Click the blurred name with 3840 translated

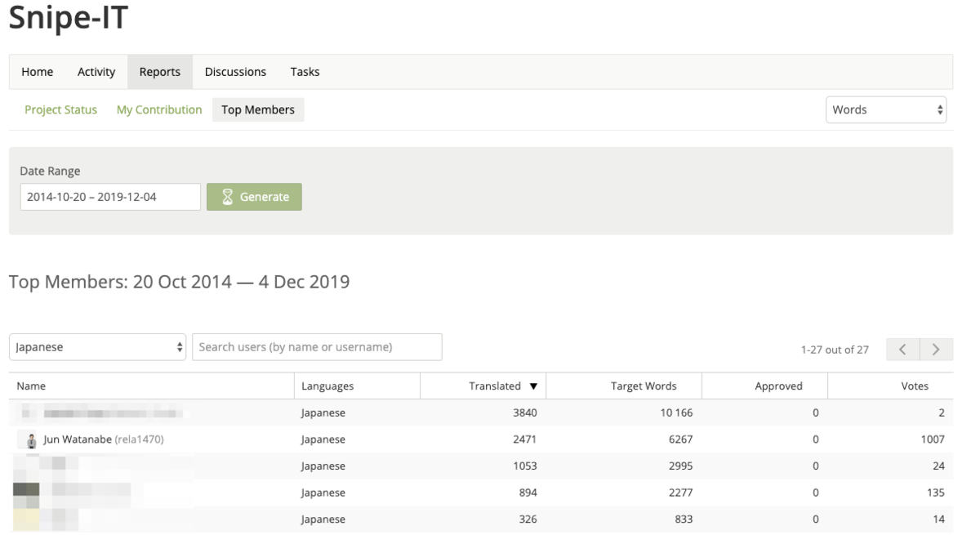[112, 413]
